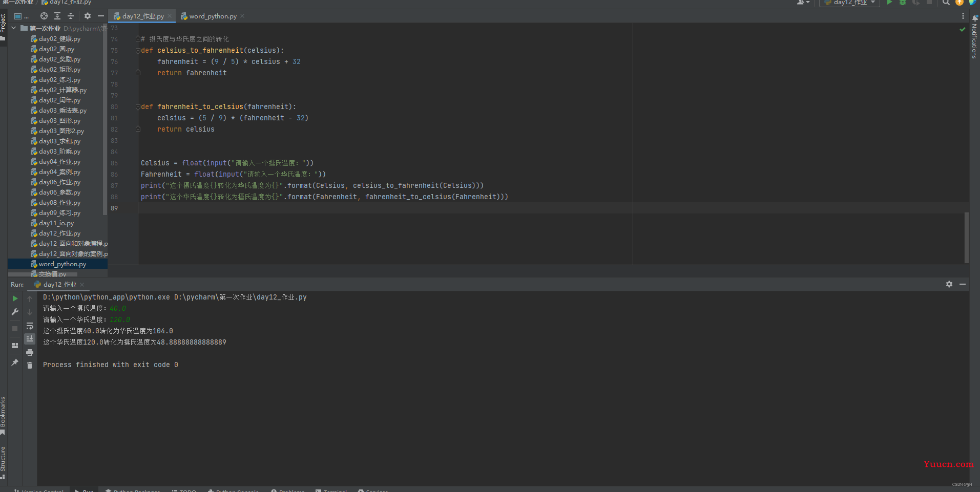Open day03_乘法表.py in project tree
980x492 pixels.
58,111
